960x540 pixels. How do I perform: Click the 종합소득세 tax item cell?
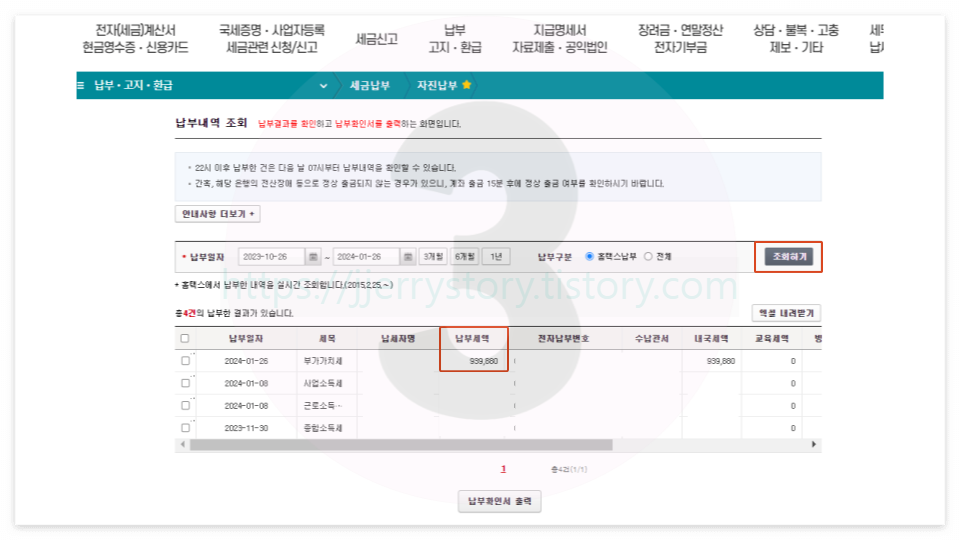pos(323,427)
